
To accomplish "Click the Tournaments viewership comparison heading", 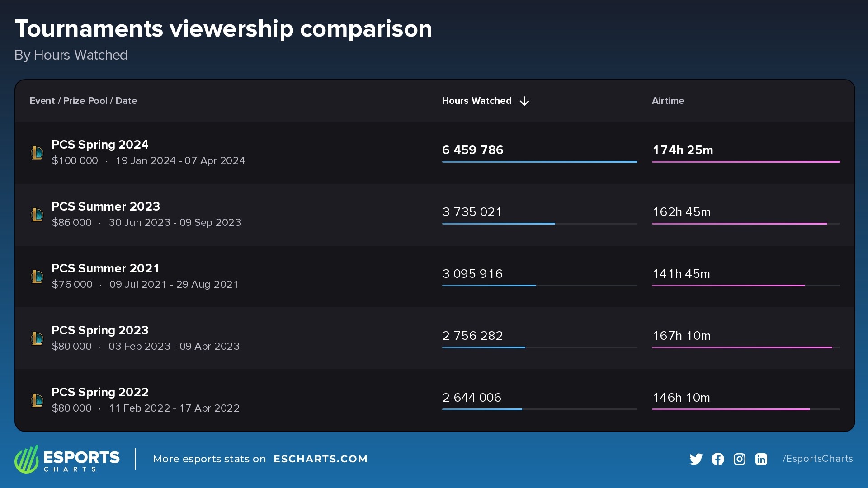I will coord(223,29).
